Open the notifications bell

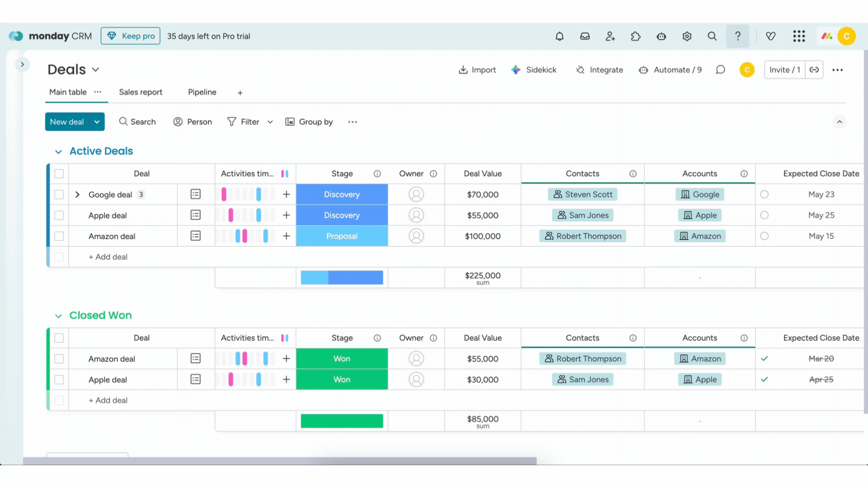[x=559, y=36]
